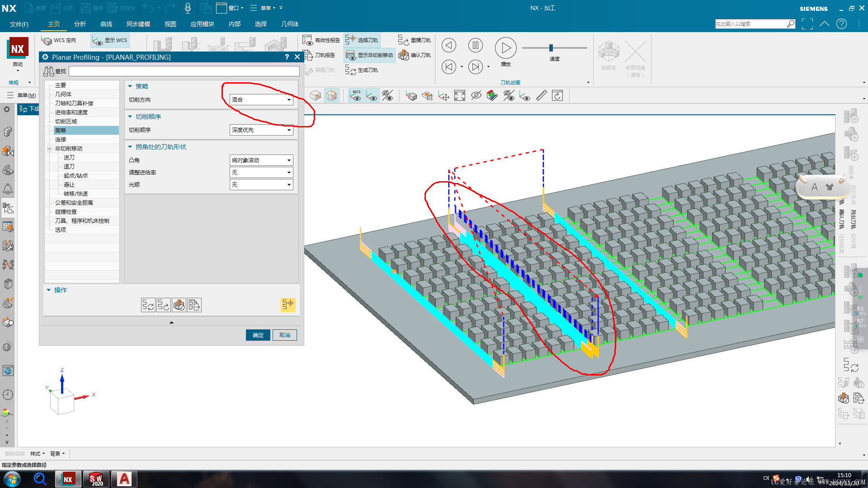Click the refresh window icon in the view toolbar
The image size is (868, 488).
(x=557, y=96)
